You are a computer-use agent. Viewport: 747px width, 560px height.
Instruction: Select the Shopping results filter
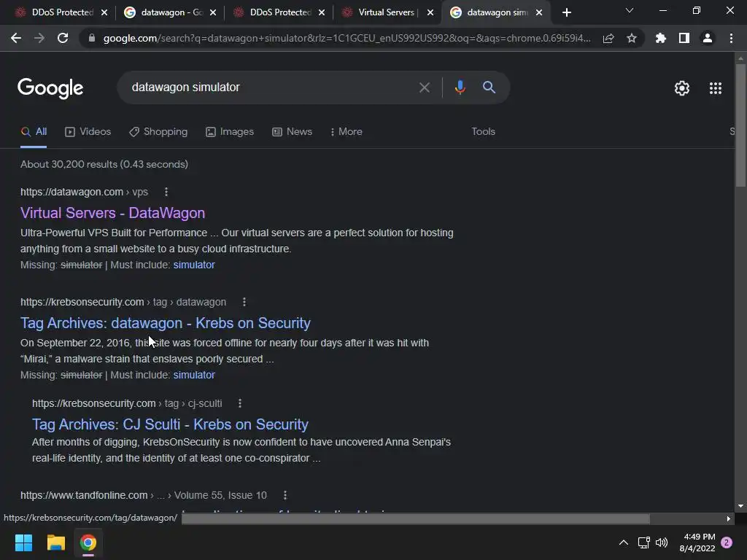pyautogui.click(x=158, y=132)
